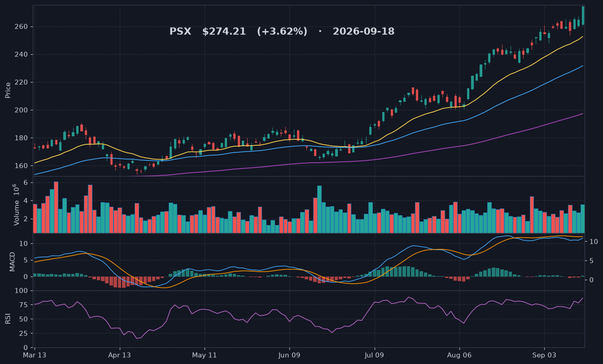Screen dimensions: 603x364
Task: Click the 260 price tick label
Action: (x=22, y=27)
